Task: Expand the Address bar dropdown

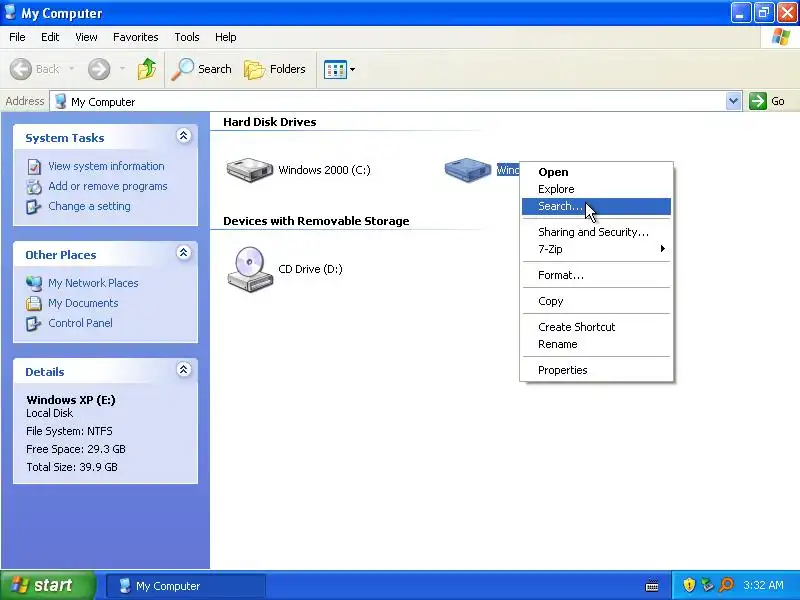Action: [733, 101]
